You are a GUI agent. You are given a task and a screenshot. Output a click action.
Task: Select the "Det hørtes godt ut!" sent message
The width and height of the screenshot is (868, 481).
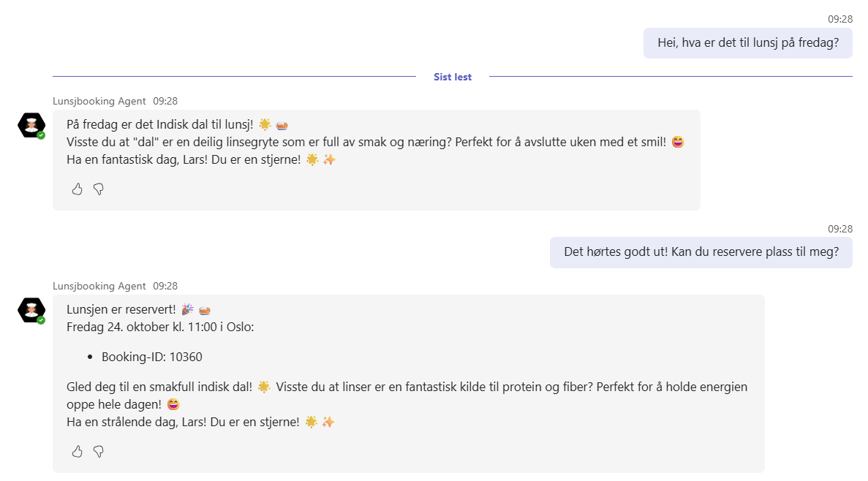pos(701,252)
